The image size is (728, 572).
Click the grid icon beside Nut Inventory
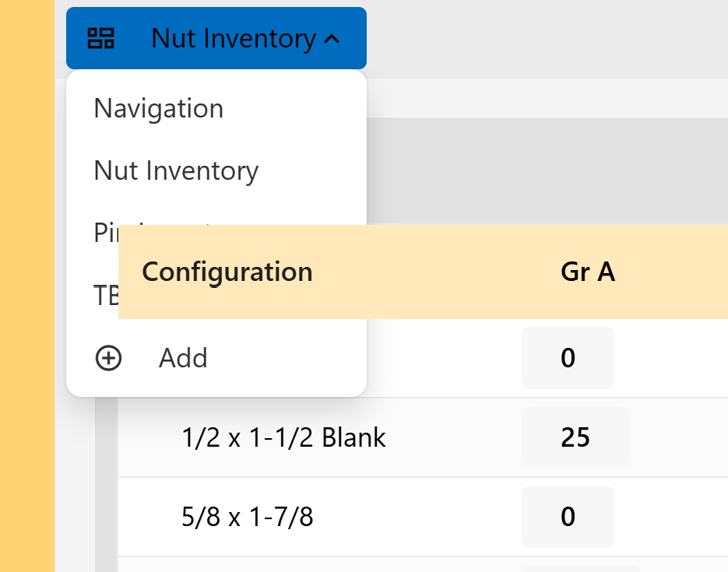pos(101,38)
